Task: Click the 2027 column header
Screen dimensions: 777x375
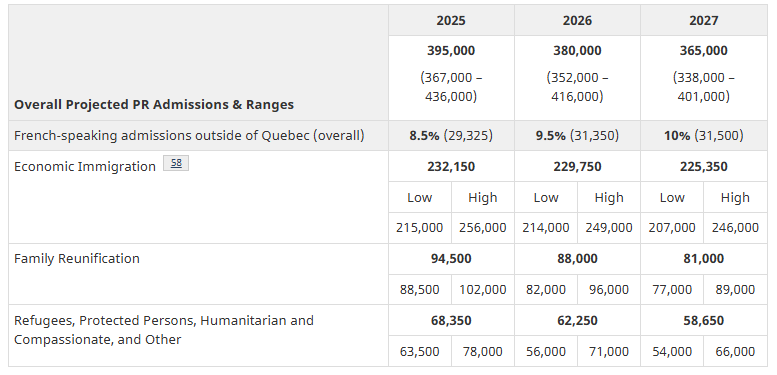Action: pyautogui.click(x=704, y=20)
